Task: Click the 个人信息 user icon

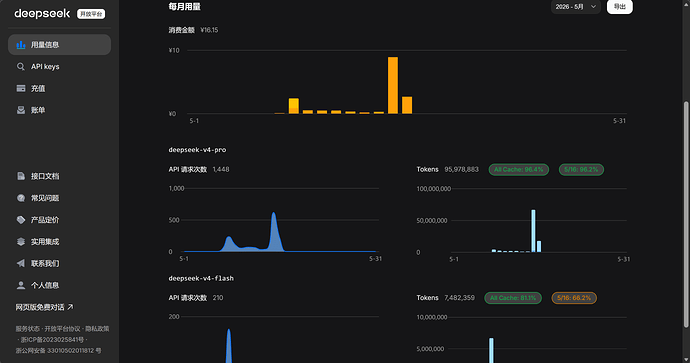Action: [21, 285]
